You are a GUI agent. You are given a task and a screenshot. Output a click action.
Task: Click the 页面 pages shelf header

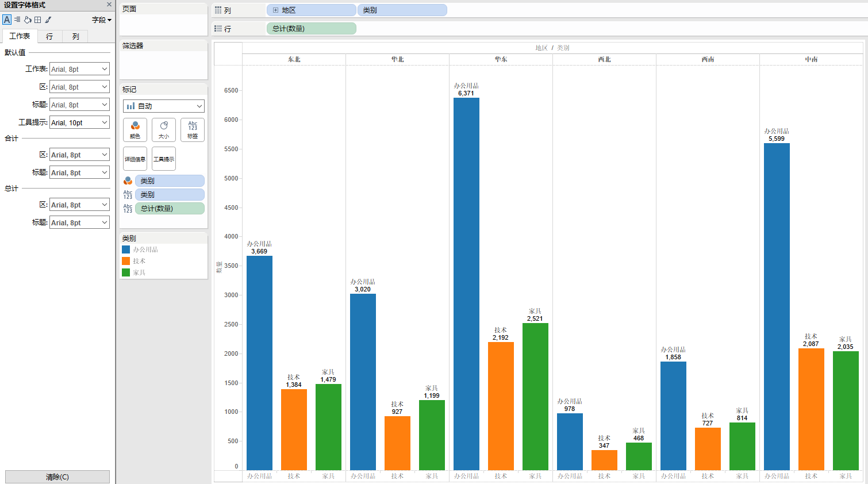129,9
